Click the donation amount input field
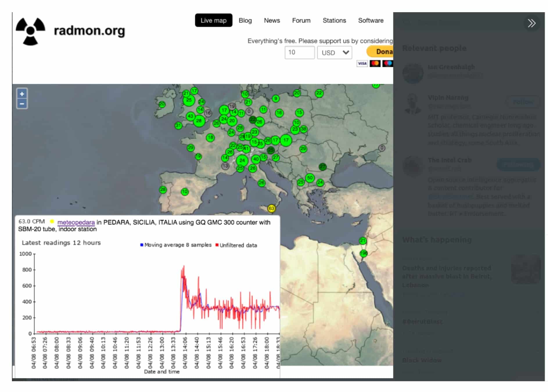Image resolution: width=548 pixels, height=392 pixels. pos(299,53)
